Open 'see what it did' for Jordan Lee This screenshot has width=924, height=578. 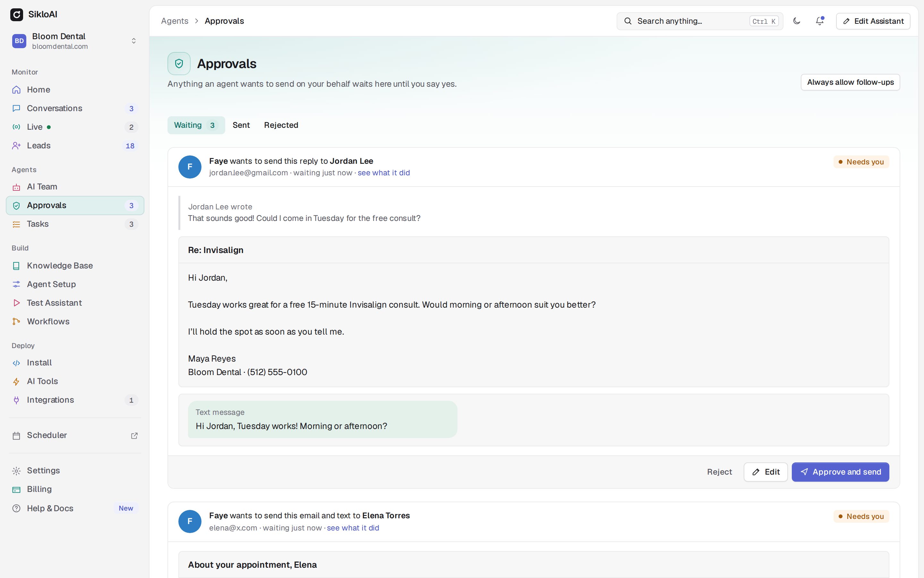384,173
